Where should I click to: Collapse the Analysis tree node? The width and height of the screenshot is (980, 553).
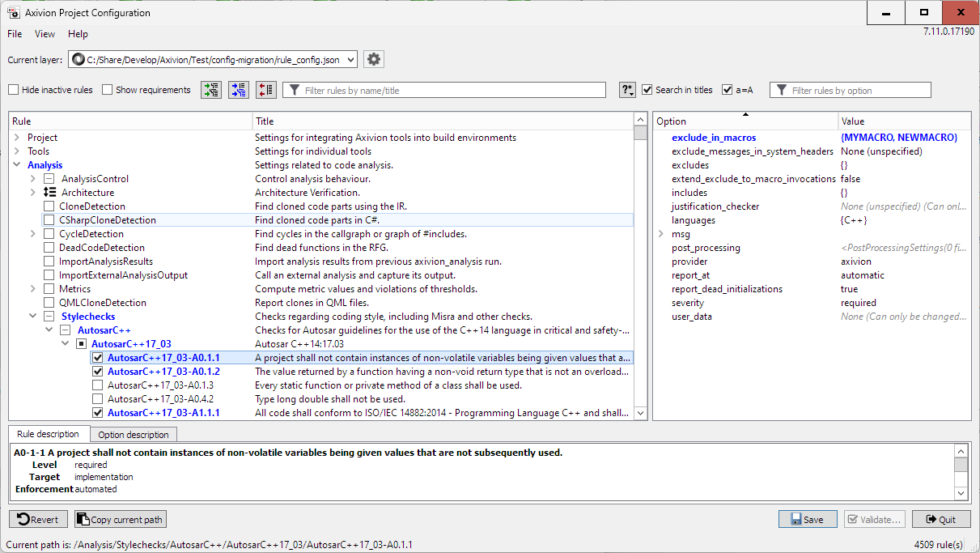[x=17, y=165]
